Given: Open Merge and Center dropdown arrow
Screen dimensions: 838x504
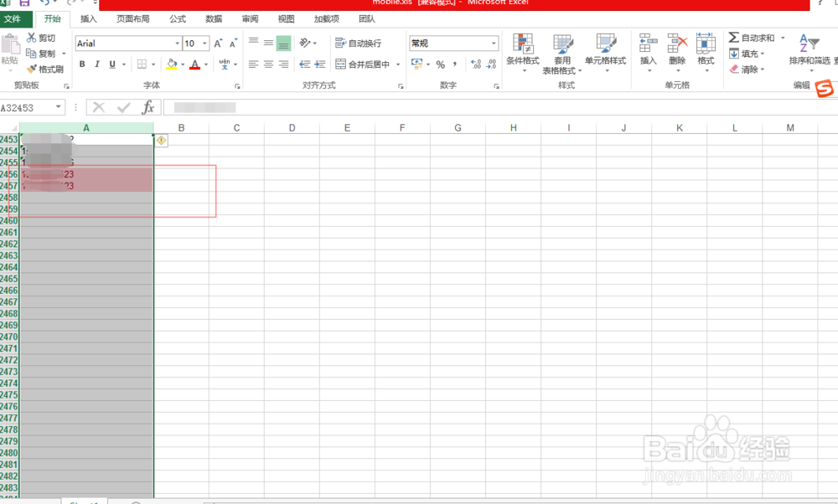Looking at the screenshot, I should [x=398, y=64].
